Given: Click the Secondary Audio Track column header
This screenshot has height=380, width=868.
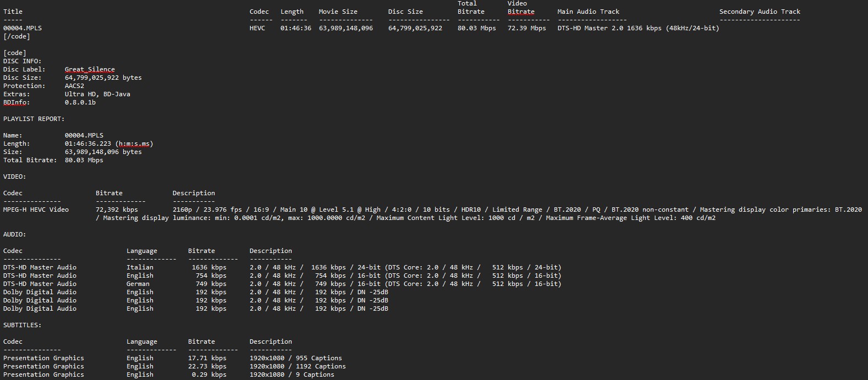Looking at the screenshot, I should pyautogui.click(x=760, y=12).
